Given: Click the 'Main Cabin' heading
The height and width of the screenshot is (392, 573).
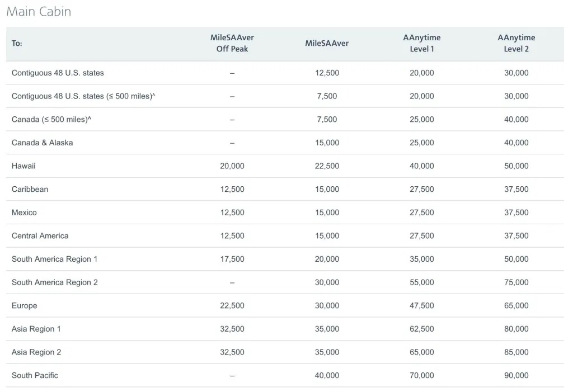Looking at the screenshot, I should 39,11.
